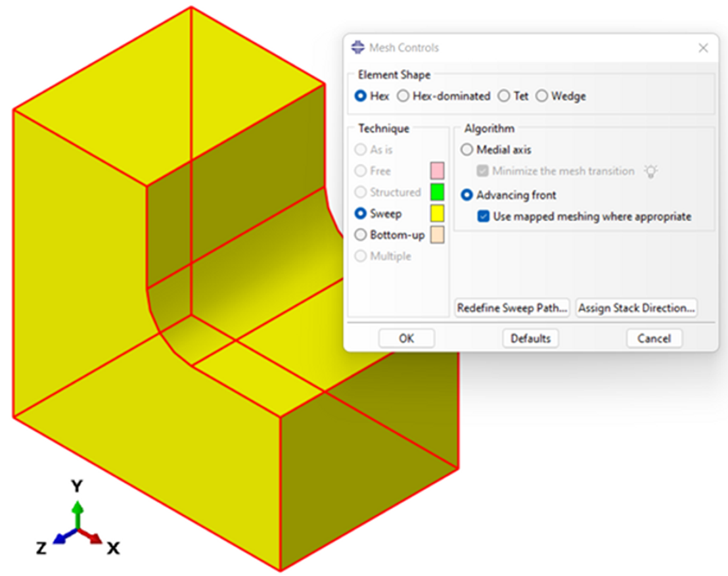Click the peach Bottom-up color swatch
Image resolution: width=728 pixels, height=576 pixels.
point(437,235)
